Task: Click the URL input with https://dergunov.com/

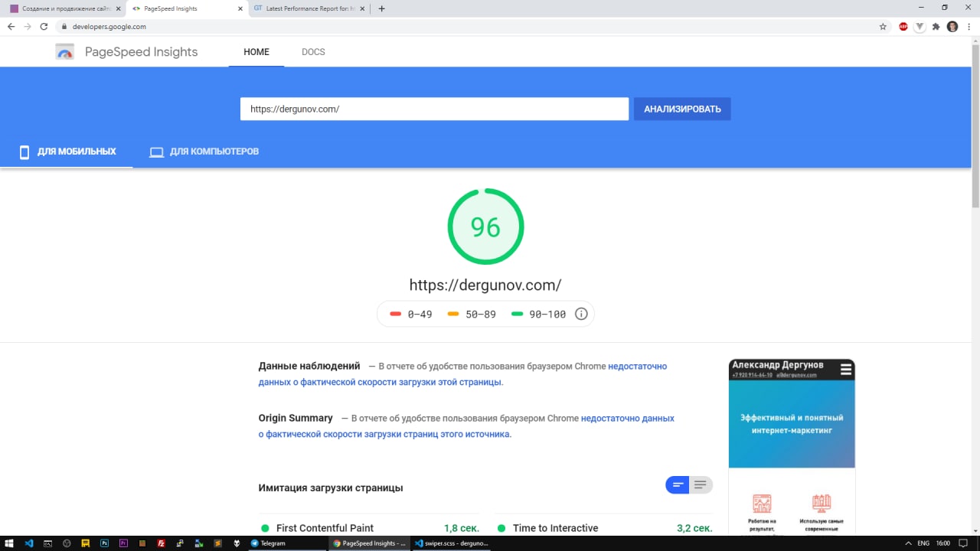Action: click(x=434, y=109)
